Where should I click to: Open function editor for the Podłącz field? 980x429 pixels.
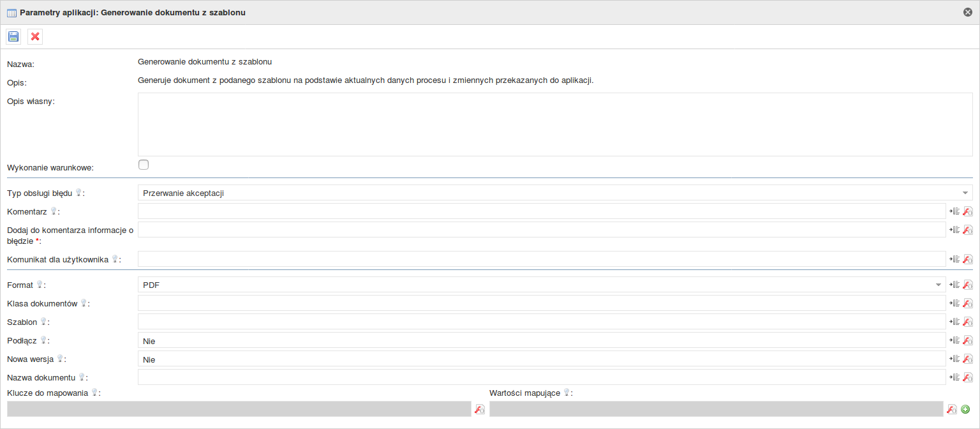click(967, 340)
